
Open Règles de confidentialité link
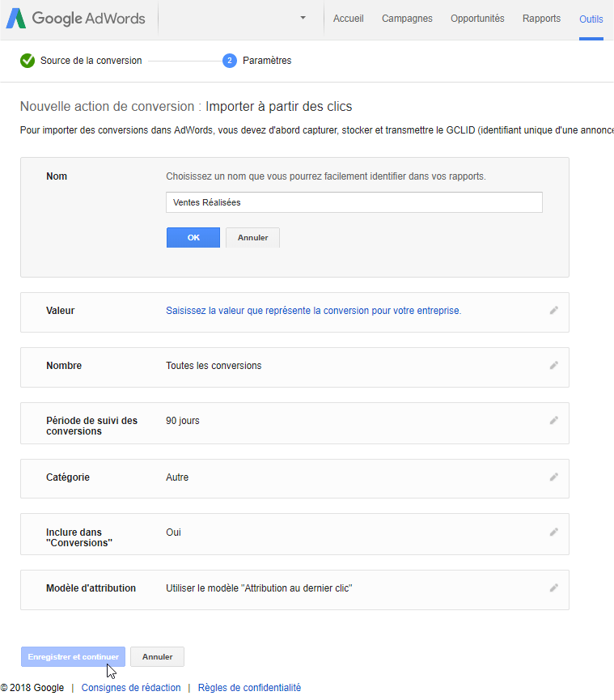[249, 688]
